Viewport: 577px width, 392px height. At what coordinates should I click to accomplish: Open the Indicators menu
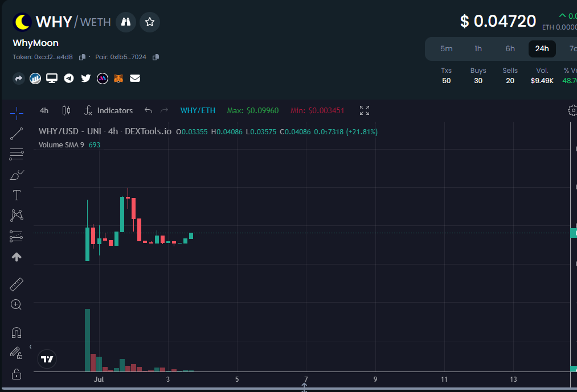[109, 111]
